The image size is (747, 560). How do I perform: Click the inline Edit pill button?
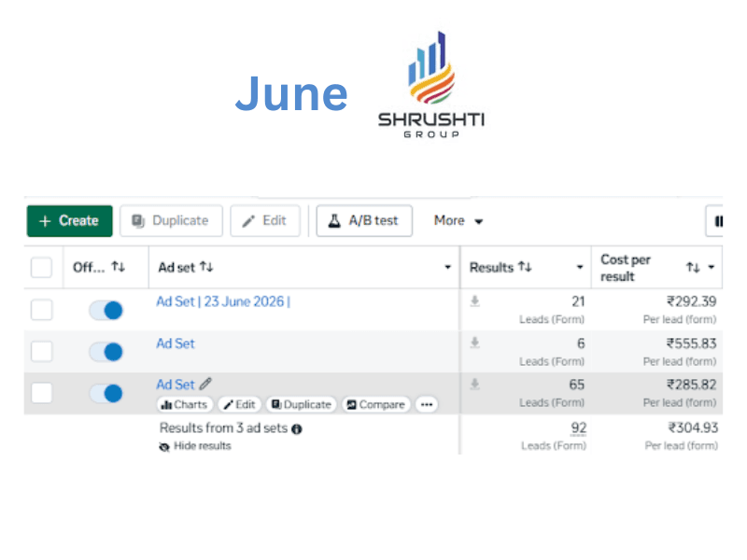point(240,405)
